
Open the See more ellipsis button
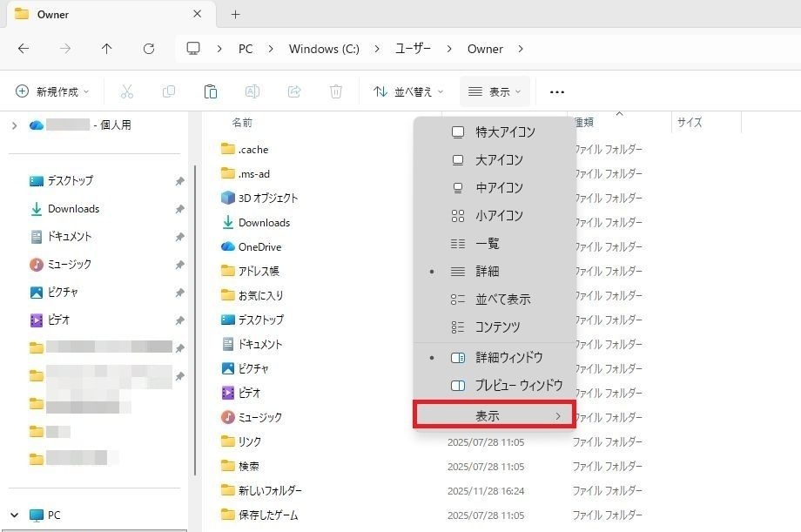(x=557, y=92)
